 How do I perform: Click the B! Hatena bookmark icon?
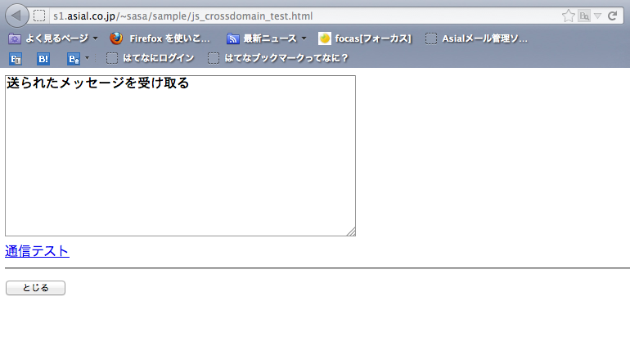[x=43, y=58]
